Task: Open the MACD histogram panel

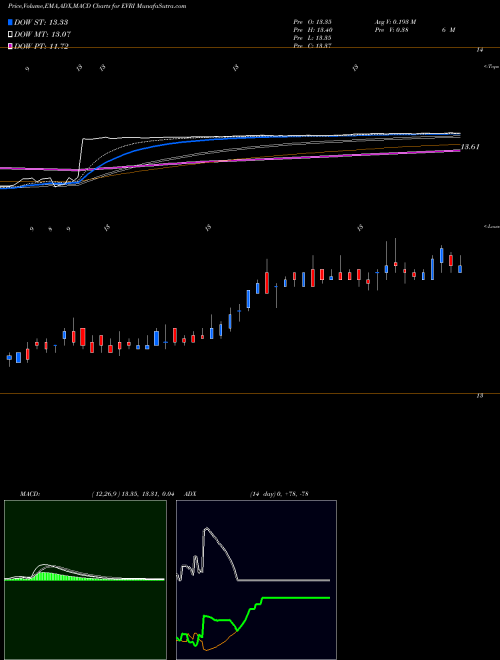Action: click(x=85, y=580)
